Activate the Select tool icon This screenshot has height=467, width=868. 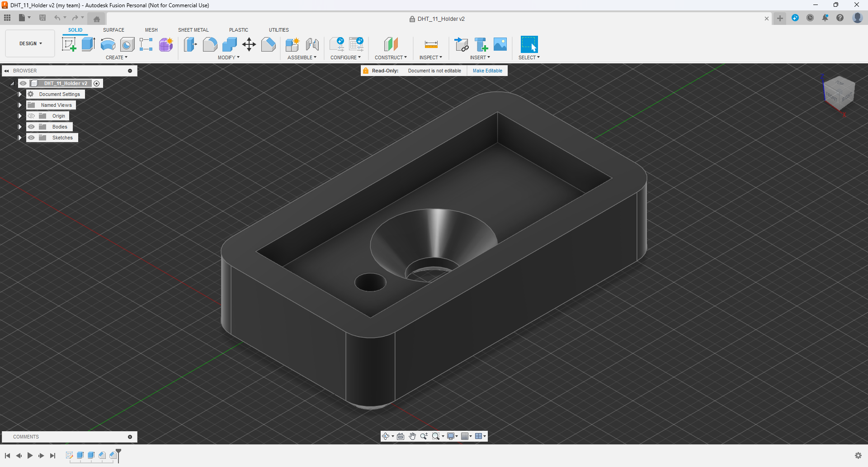click(529, 44)
